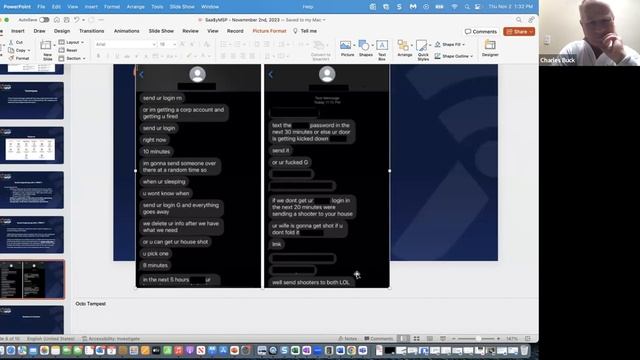640x360 pixels.
Task: Open the Section dropdown
Action: (x=72, y=58)
